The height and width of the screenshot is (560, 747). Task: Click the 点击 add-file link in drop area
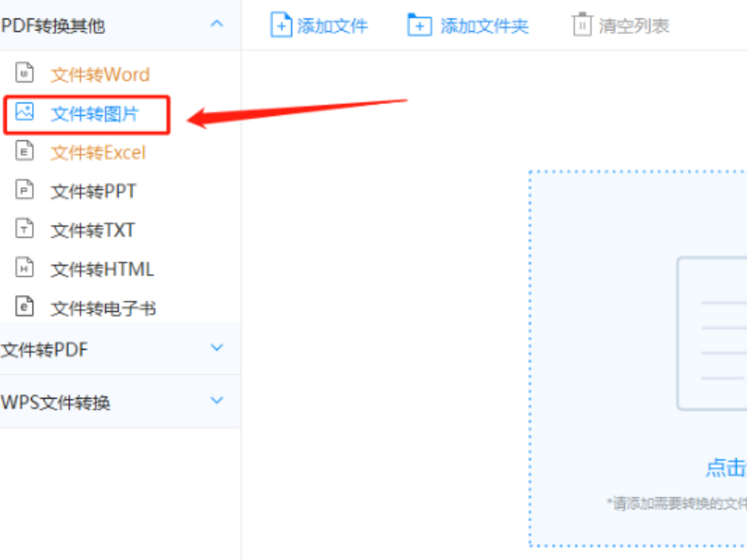726,468
